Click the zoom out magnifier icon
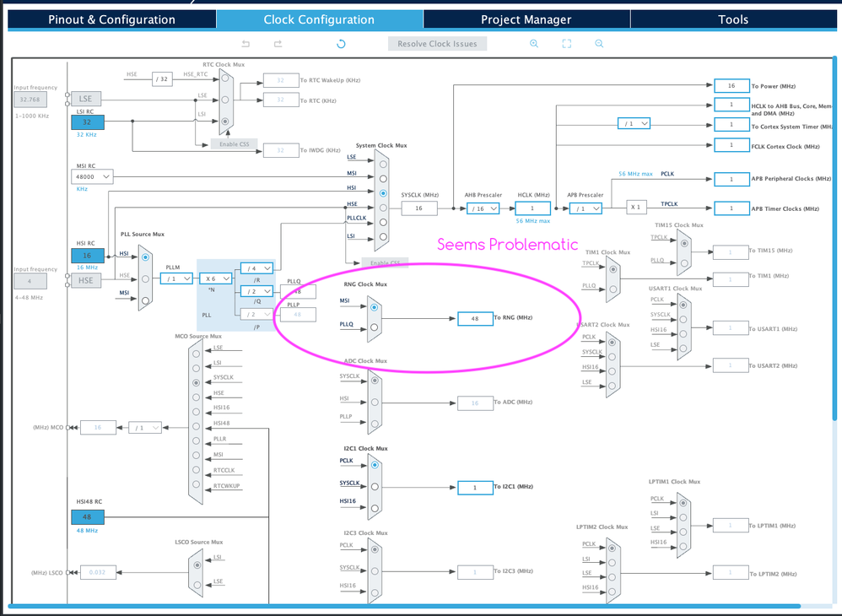The height and width of the screenshot is (616, 842). (x=598, y=42)
